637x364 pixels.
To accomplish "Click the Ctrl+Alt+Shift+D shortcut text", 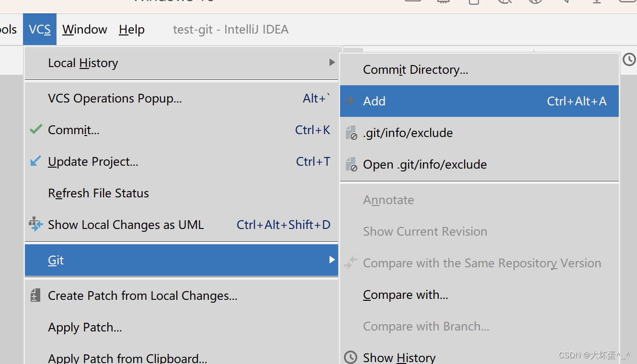I will pyautogui.click(x=284, y=225).
